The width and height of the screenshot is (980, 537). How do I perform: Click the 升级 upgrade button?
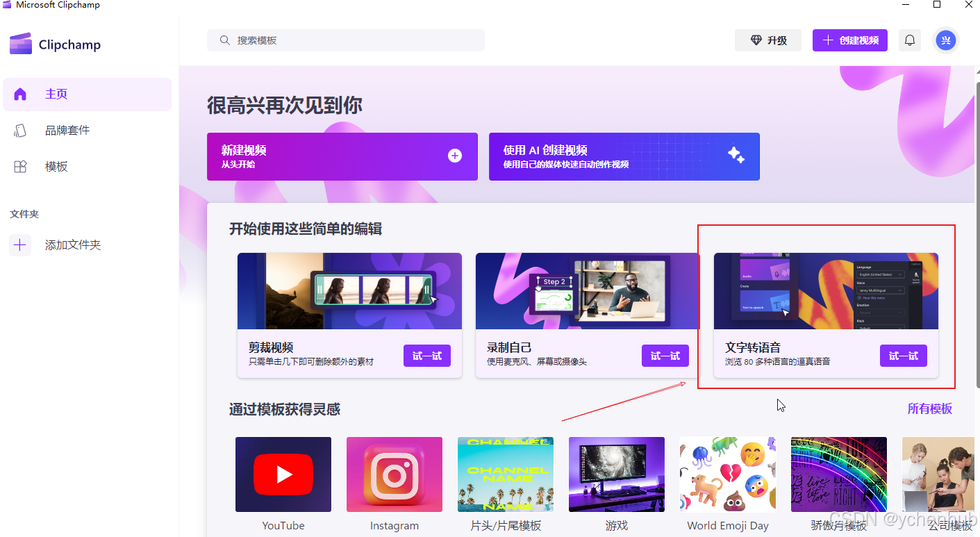(x=768, y=40)
